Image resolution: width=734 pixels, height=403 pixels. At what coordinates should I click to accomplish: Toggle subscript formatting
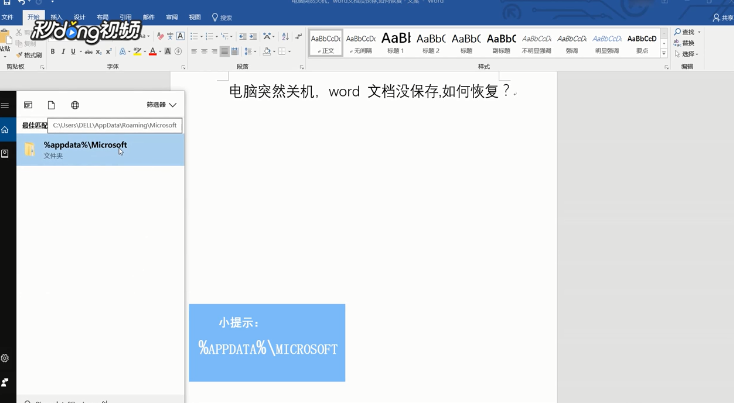99,52
